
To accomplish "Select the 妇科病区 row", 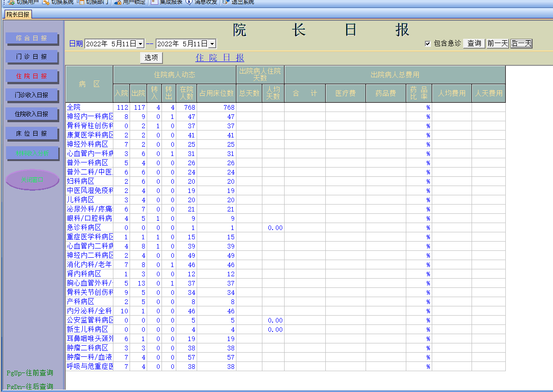I will (286, 181).
